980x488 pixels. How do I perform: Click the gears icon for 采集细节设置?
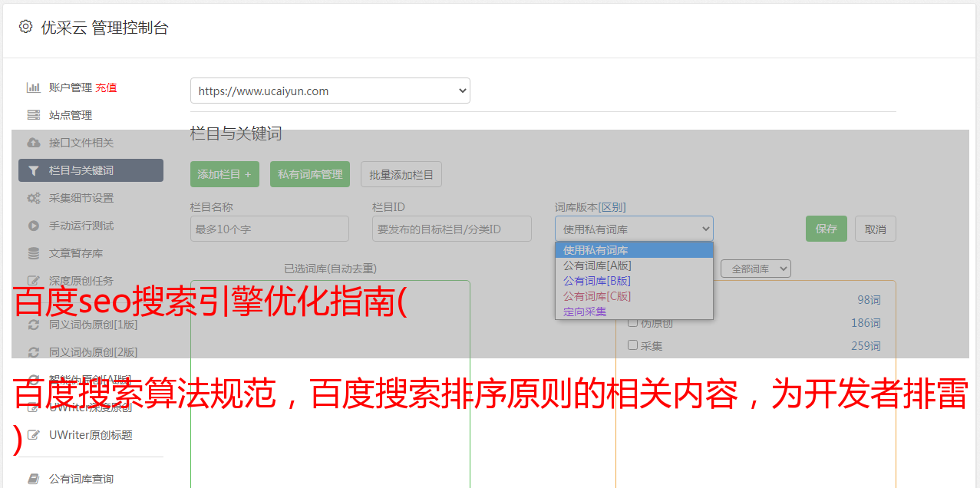tap(34, 198)
